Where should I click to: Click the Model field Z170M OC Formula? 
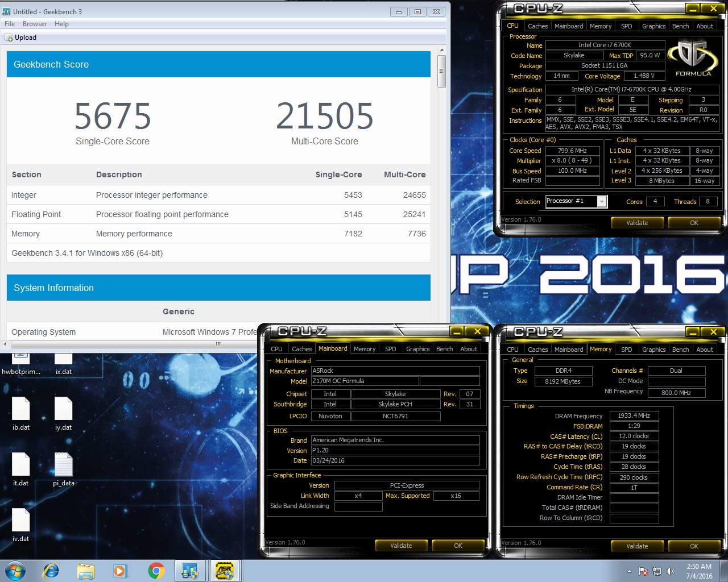365,381
